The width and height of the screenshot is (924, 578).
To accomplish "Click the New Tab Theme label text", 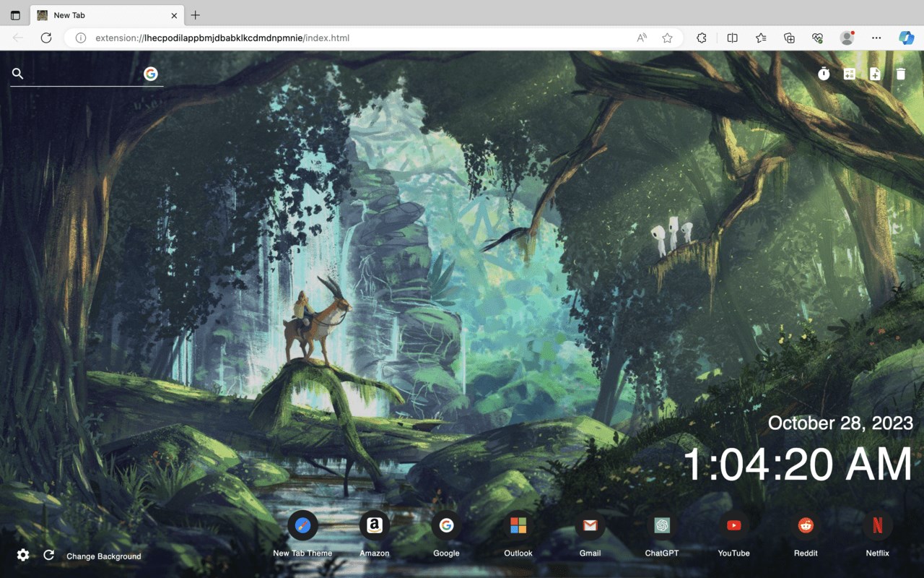I will point(302,553).
